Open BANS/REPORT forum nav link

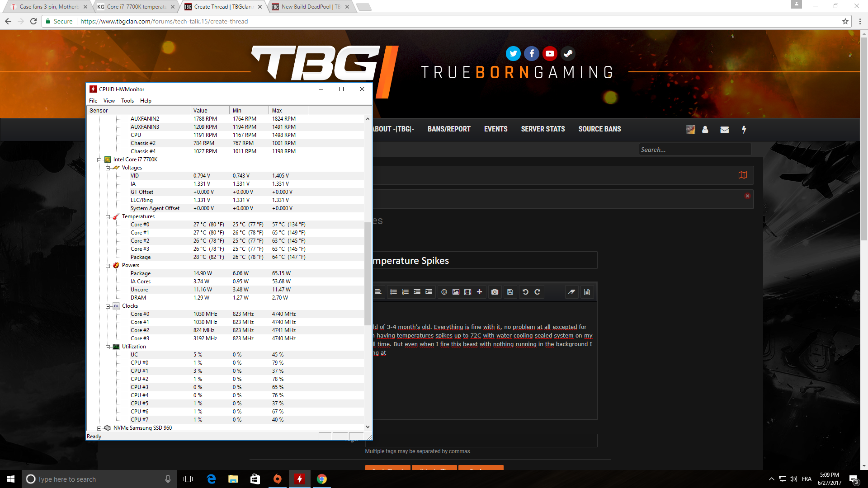(449, 129)
